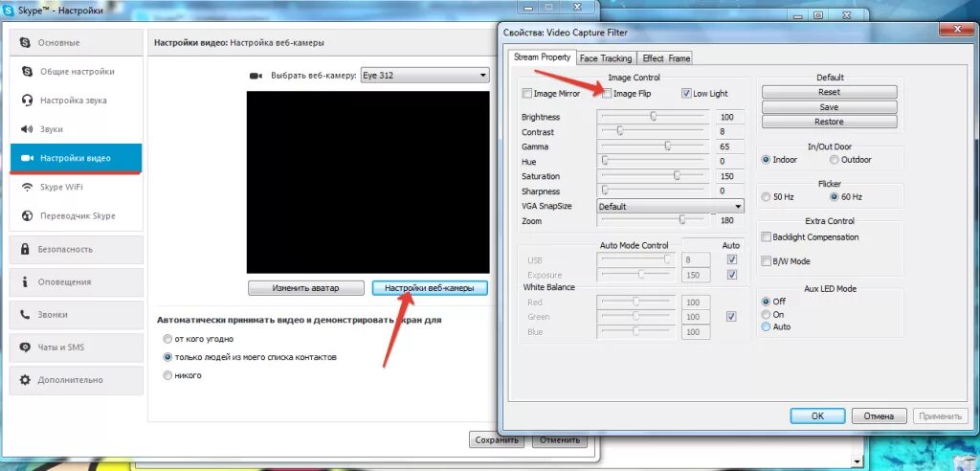980x471 pixels.
Task: Open Звонки section
Action: 77,315
